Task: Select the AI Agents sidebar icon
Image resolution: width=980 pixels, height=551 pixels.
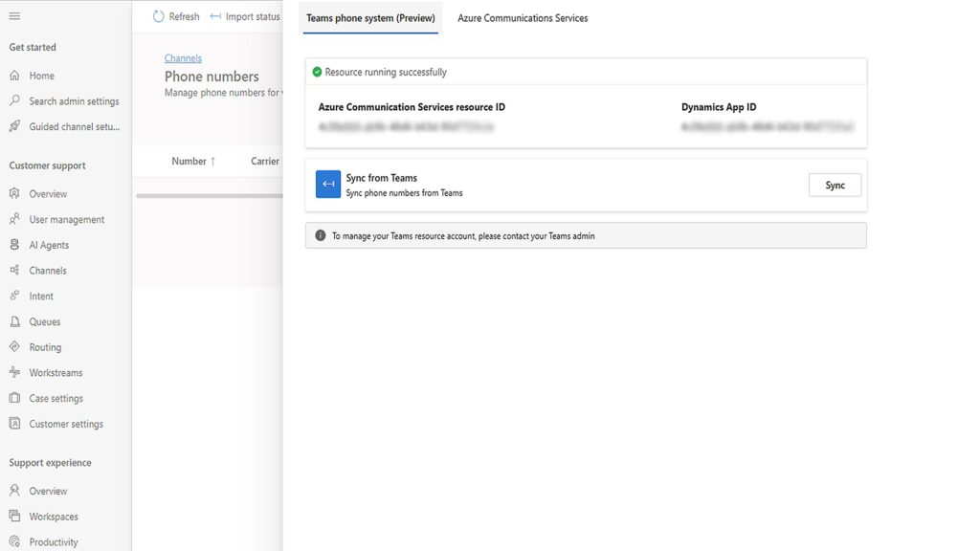Action: 14,245
